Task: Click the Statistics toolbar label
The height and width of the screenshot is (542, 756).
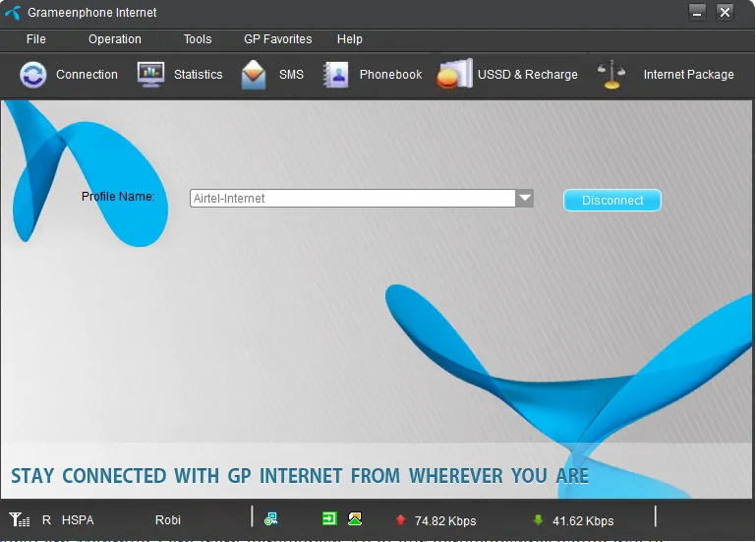Action: tap(199, 75)
